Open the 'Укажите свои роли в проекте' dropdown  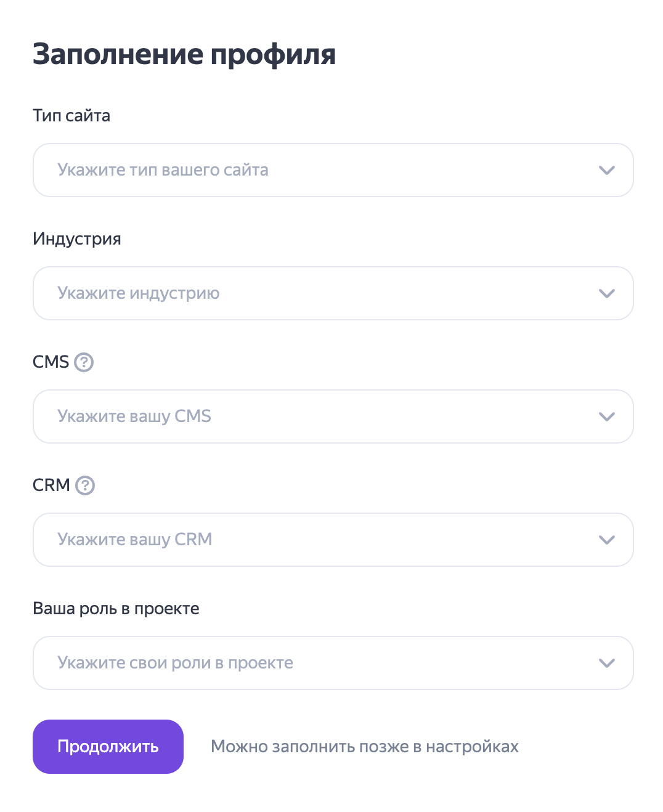click(333, 663)
